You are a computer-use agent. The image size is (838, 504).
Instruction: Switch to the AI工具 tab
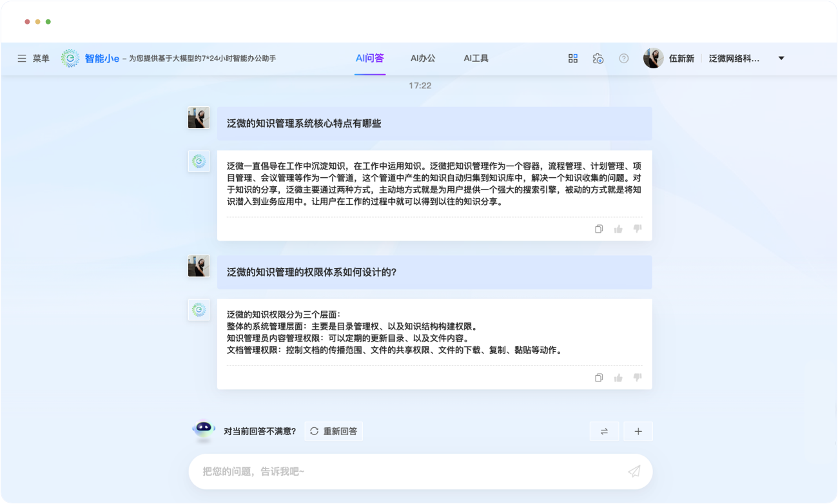[x=476, y=58]
